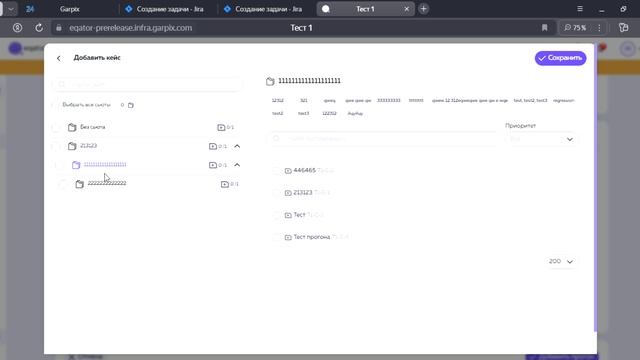Check the box for suite 22222222222222
The height and width of the screenshot is (360, 640).
click(63, 184)
